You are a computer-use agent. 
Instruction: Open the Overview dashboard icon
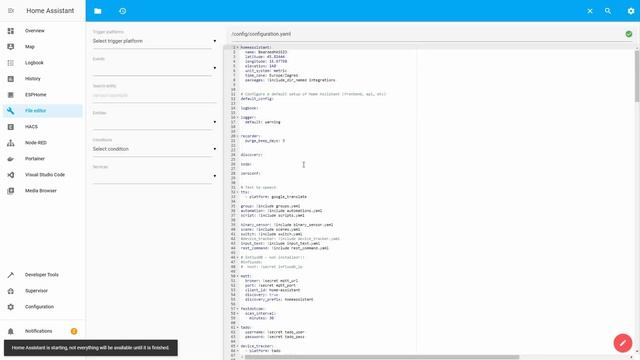click(x=11, y=31)
